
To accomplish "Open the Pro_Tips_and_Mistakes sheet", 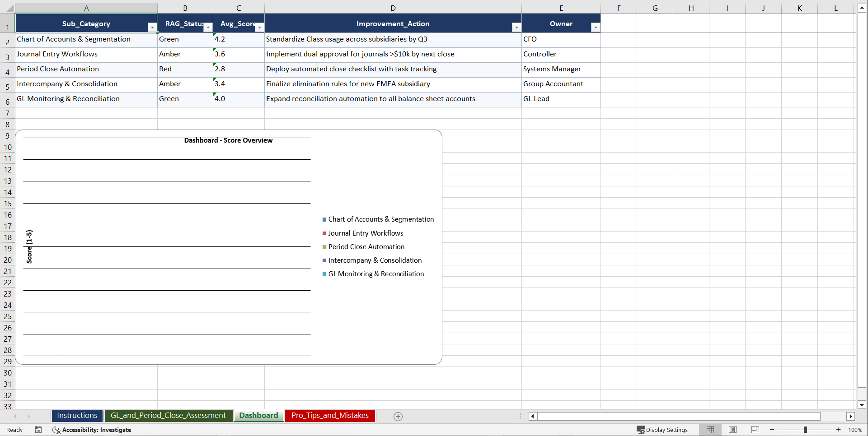I will click(x=329, y=416).
